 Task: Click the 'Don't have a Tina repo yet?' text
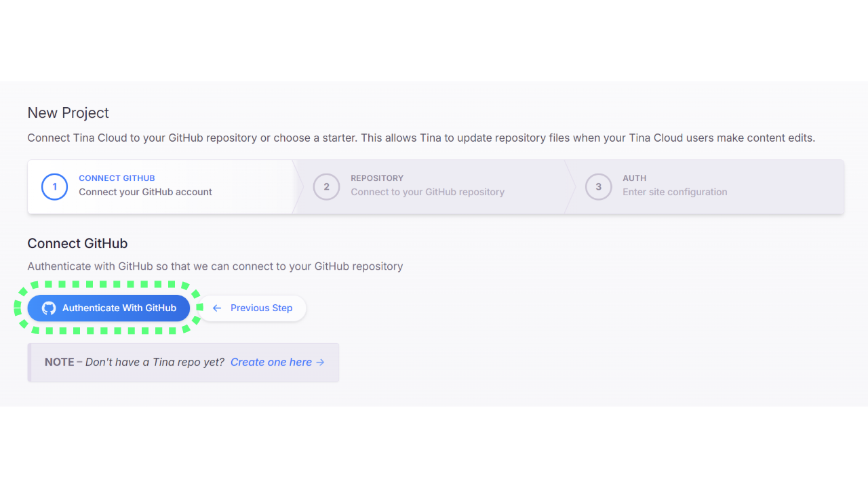click(x=155, y=362)
